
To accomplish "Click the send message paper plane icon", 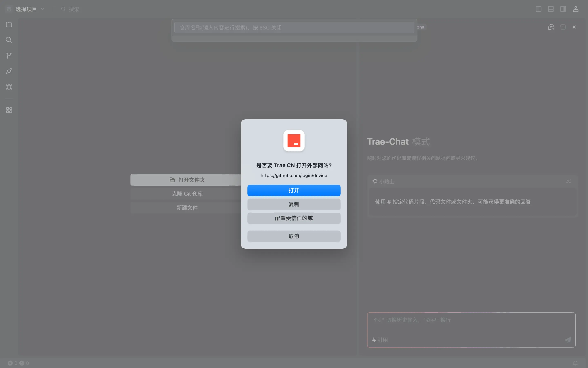I will [568, 340].
